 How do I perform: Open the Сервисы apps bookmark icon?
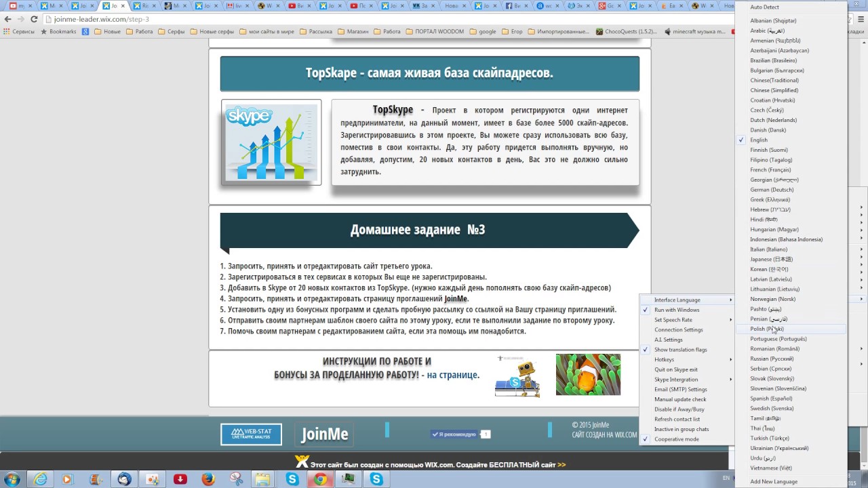(18, 31)
